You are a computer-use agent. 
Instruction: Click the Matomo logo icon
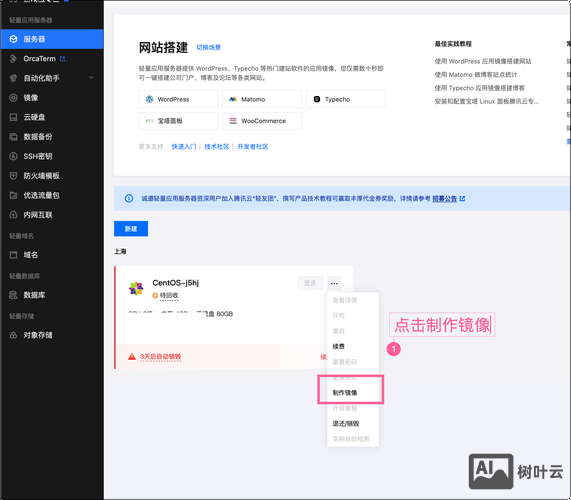(x=233, y=99)
